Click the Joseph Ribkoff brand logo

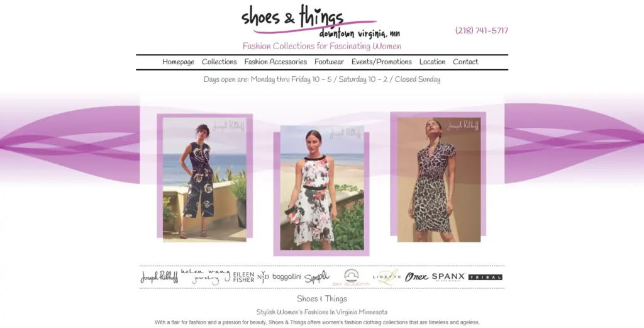click(159, 276)
